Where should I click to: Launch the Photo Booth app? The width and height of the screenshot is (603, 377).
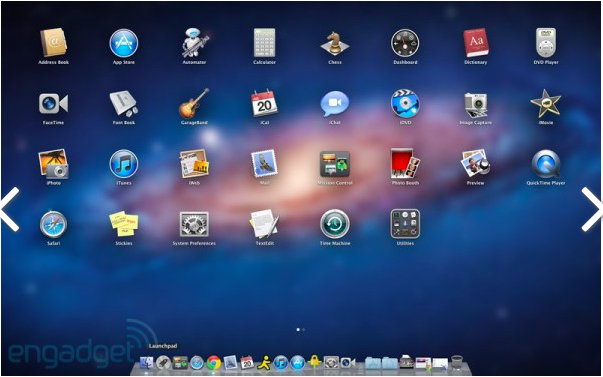(405, 163)
